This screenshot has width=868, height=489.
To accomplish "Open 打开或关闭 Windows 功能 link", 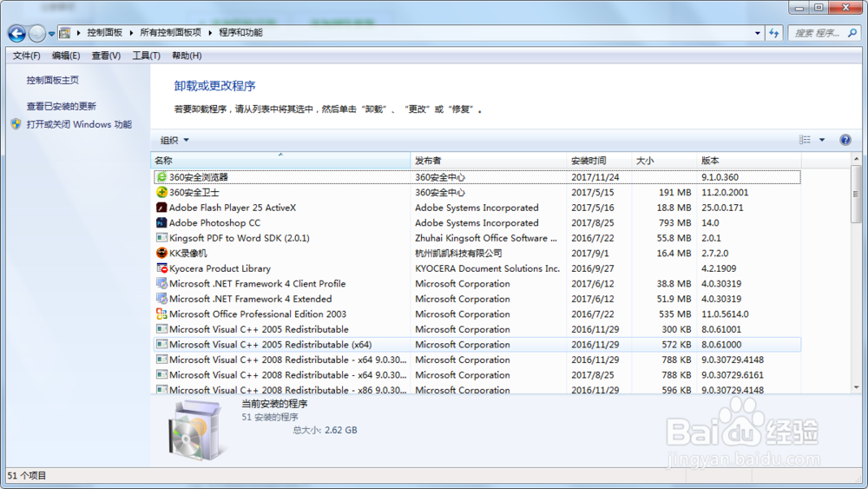I will 79,124.
